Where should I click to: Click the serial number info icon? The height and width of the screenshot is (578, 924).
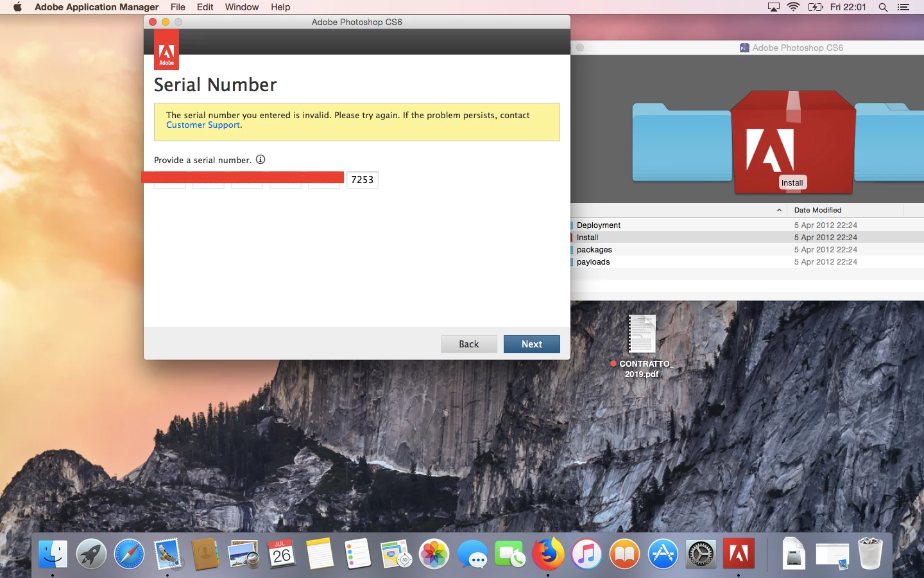click(261, 159)
